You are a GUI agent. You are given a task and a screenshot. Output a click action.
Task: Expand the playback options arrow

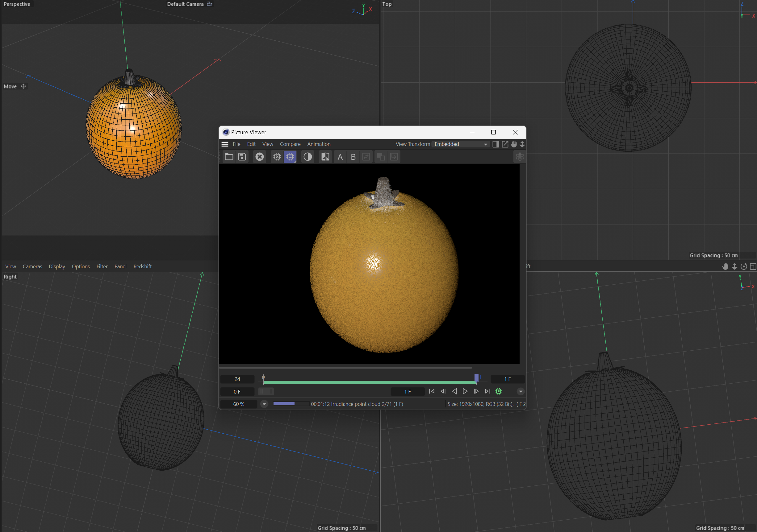click(521, 391)
